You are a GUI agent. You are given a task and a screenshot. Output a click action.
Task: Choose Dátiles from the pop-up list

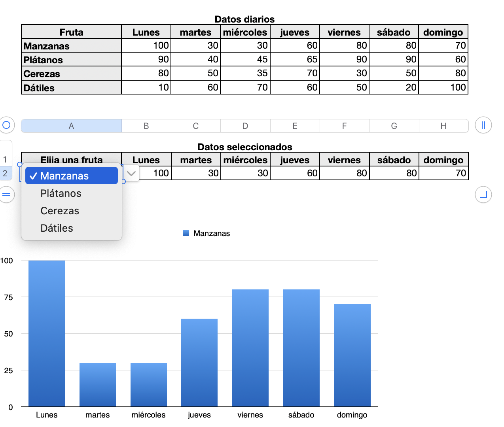click(72, 228)
